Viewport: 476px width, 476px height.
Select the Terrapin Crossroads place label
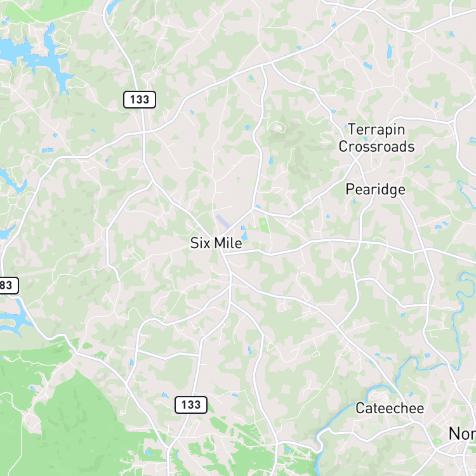coord(376,138)
